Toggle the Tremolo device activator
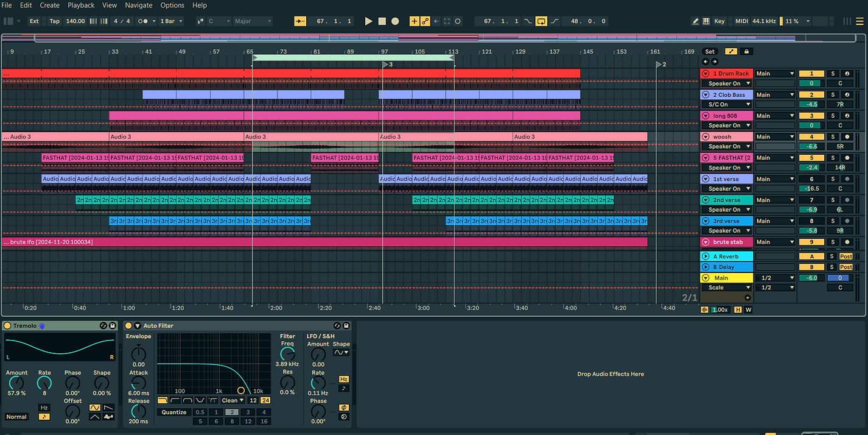The image size is (868, 435). coord(7,326)
